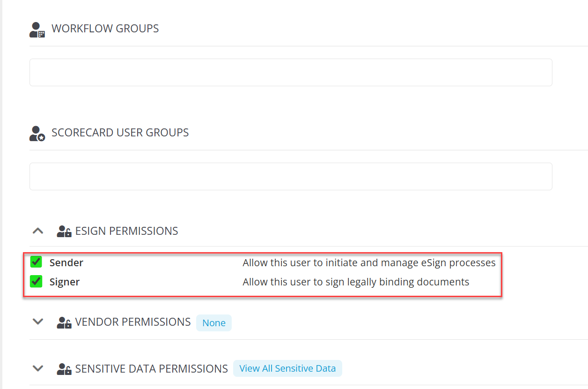Collapse the eSign Permissions section chevron
588x389 pixels.
pos(38,231)
